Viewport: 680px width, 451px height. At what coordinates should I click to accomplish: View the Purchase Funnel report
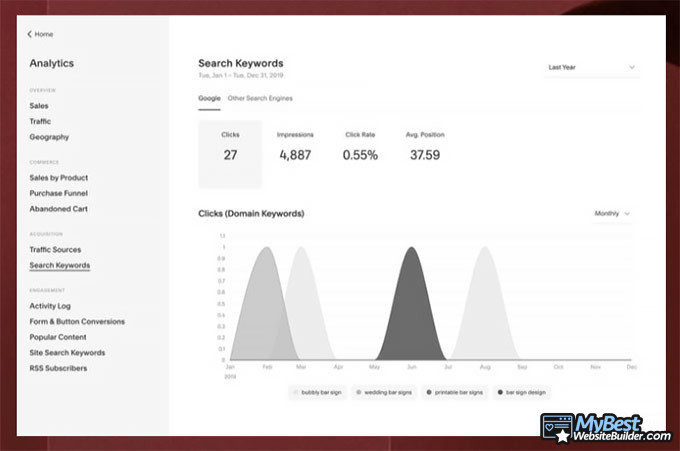59,193
